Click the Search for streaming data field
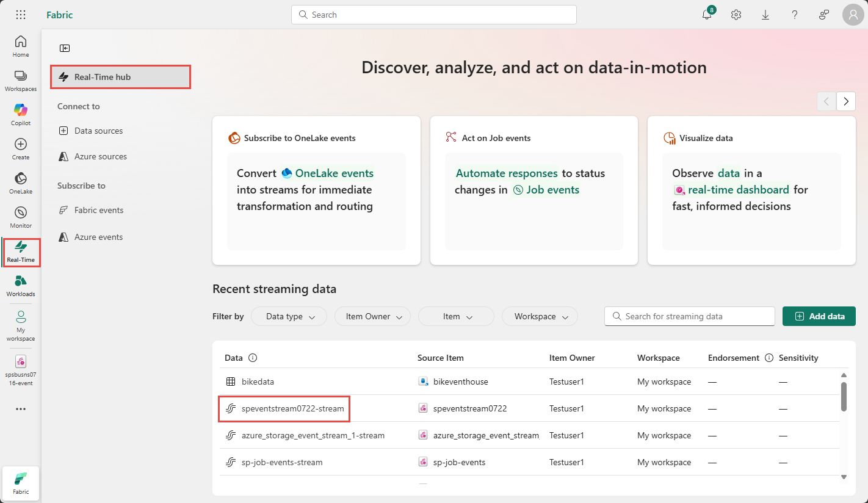 [690, 316]
